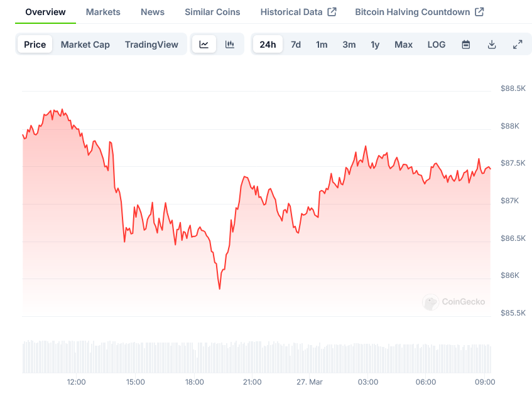Viewport: 532px width, 399px height.
Task: Select the Overview tab
Action: (x=45, y=12)
